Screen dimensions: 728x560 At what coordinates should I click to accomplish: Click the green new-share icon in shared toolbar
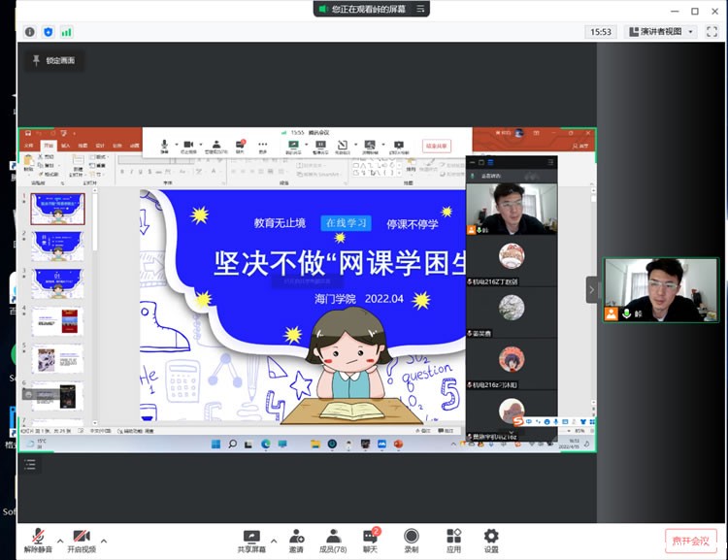(x=293, y=147)
